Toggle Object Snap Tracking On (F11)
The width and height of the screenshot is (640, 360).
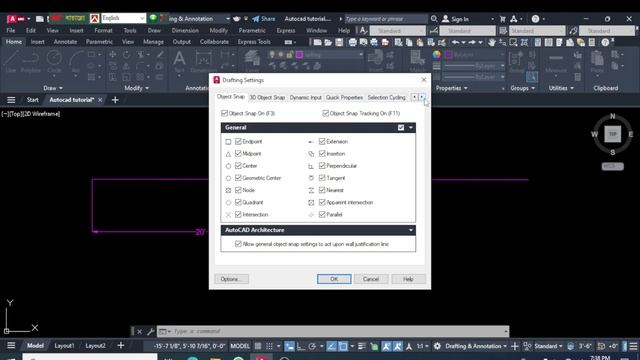pos(325,113)
